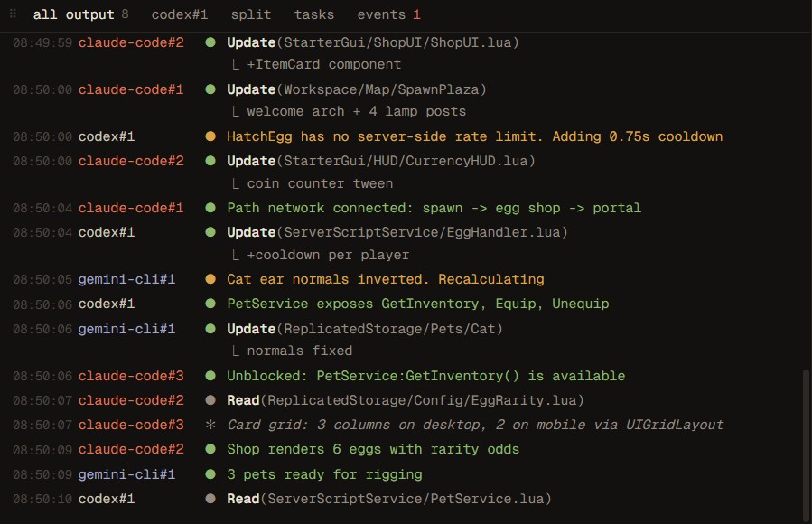Open the tasks tab

[x=313, y=14]
